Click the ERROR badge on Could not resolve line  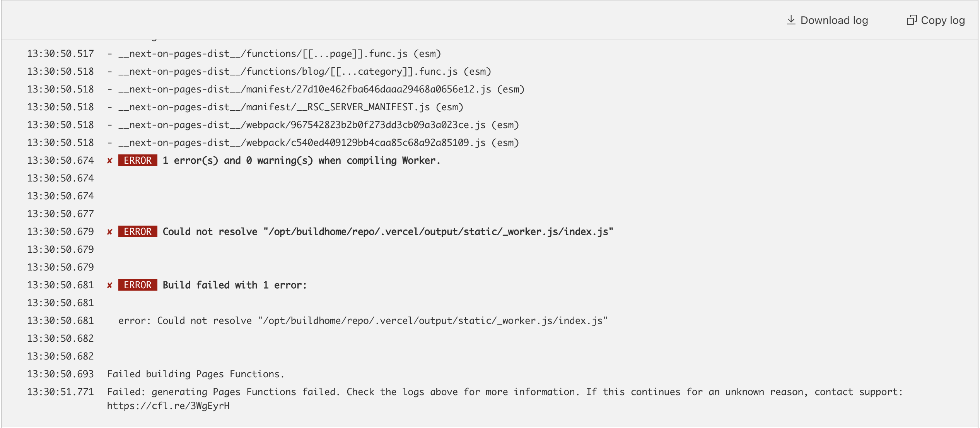pyautogui.click(x=138, y=231)
